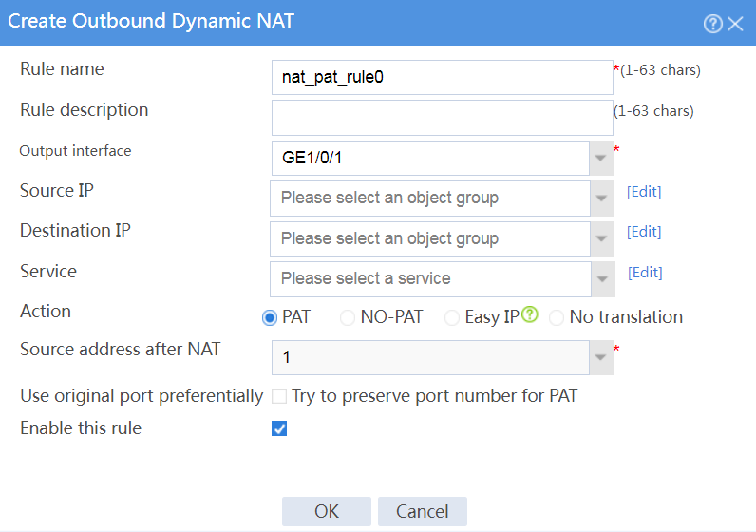Screen dimensions: 756x532
Task: Close the Create Outbound Dynamic NAT dialog
Action: tap(735, 23)
